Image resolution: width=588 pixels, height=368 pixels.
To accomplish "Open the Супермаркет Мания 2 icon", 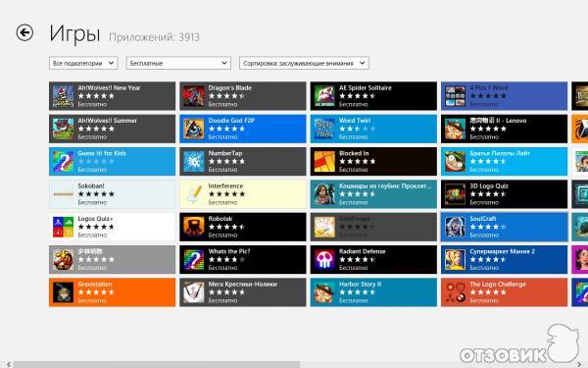I will 456,259.
